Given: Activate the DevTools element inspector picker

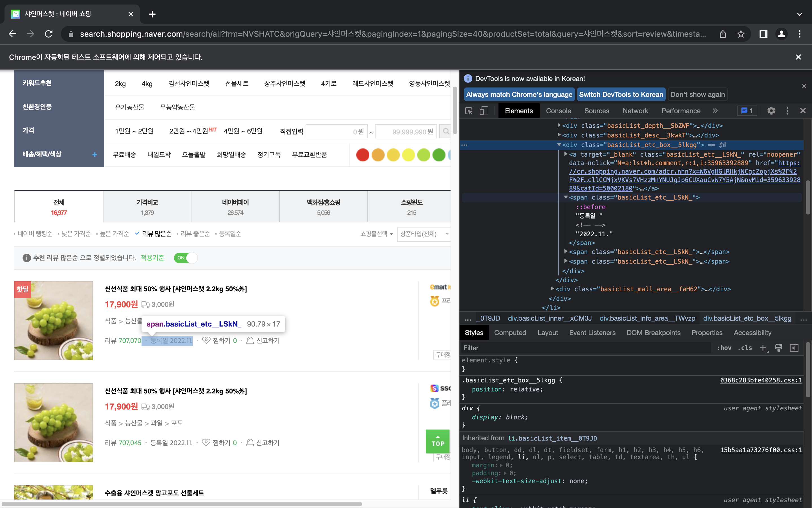Looking at the screenshot, I should pyautogui.click(x=469, y=111).
